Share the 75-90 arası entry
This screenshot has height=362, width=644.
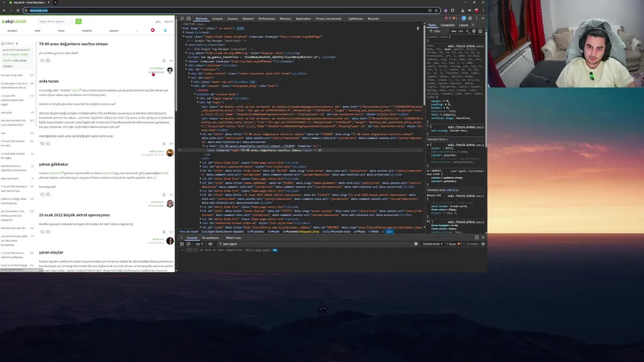point(164,61)
